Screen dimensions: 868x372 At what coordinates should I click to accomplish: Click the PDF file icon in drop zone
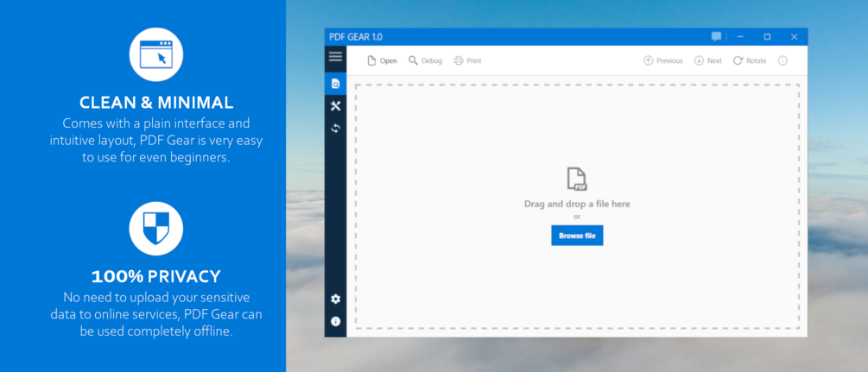pyautogui.click(x=577, y=180)
